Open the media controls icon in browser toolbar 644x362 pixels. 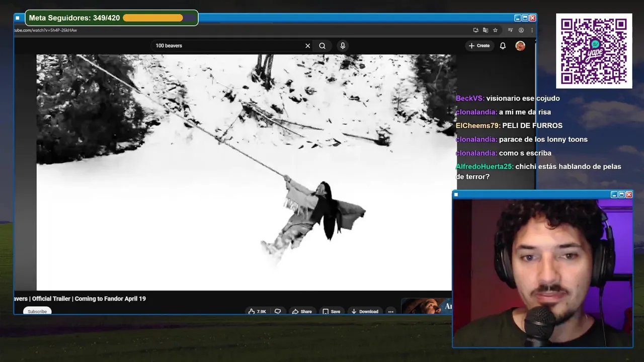coord(510,30)
